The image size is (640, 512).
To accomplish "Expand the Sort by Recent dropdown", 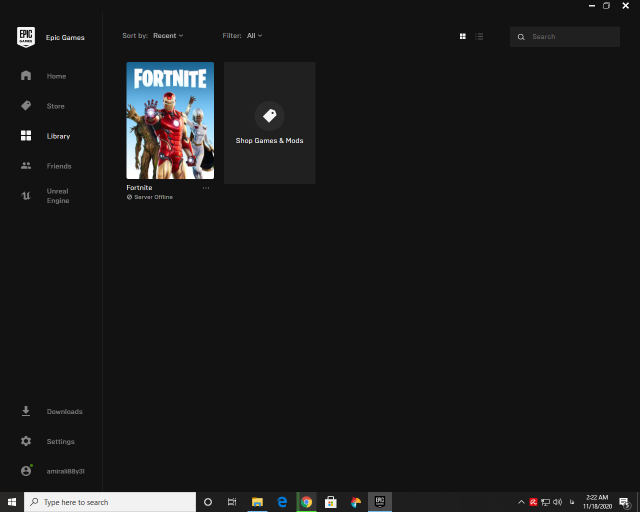I will point(167,36).
